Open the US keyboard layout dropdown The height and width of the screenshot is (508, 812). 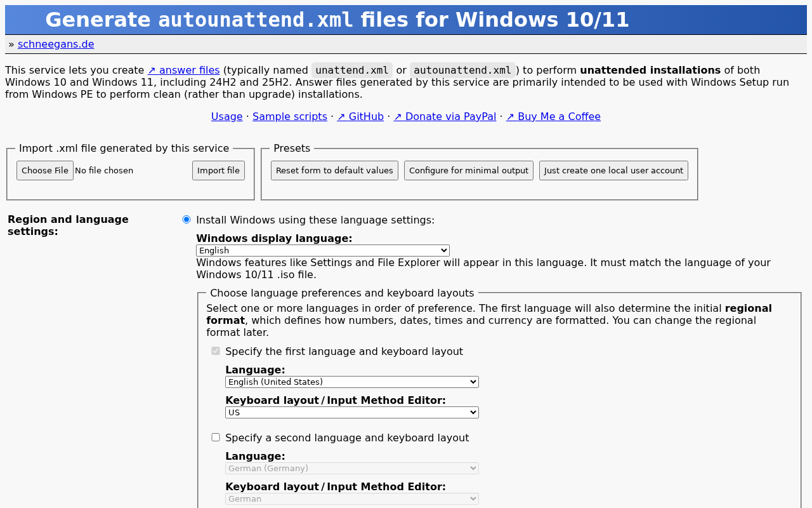[x=351, y=411]
